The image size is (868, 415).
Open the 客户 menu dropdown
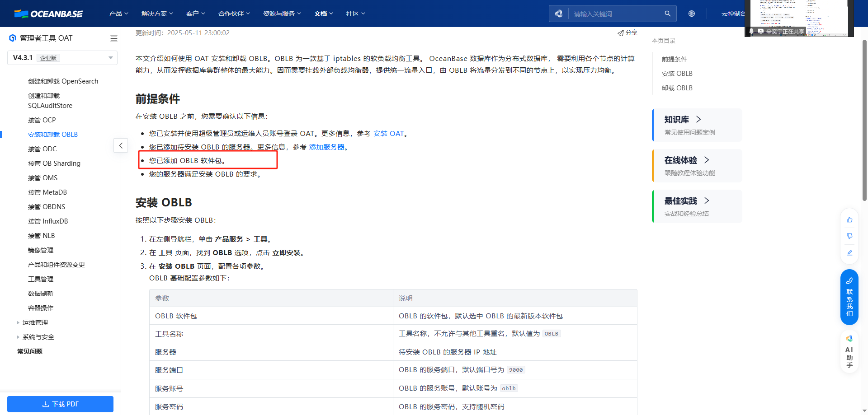click(x=196, y=14)
